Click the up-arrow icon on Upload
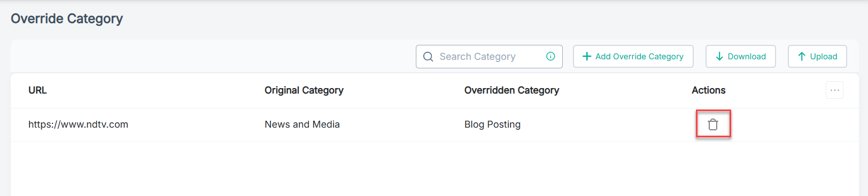 tap(802, 57)
